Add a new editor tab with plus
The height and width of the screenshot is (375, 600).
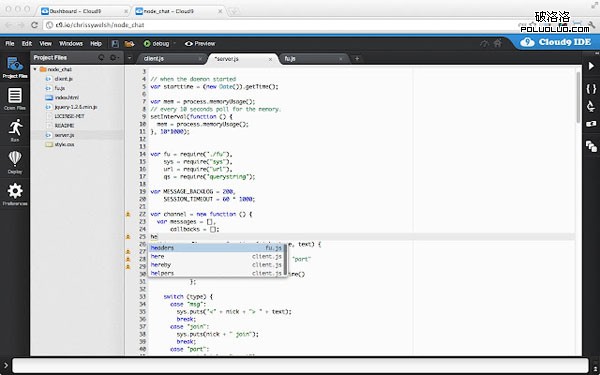[x=357, y=59]
